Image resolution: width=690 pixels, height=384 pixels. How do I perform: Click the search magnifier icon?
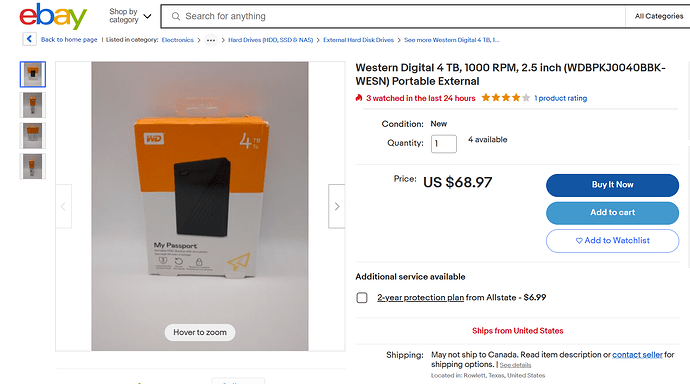(176, 16)
